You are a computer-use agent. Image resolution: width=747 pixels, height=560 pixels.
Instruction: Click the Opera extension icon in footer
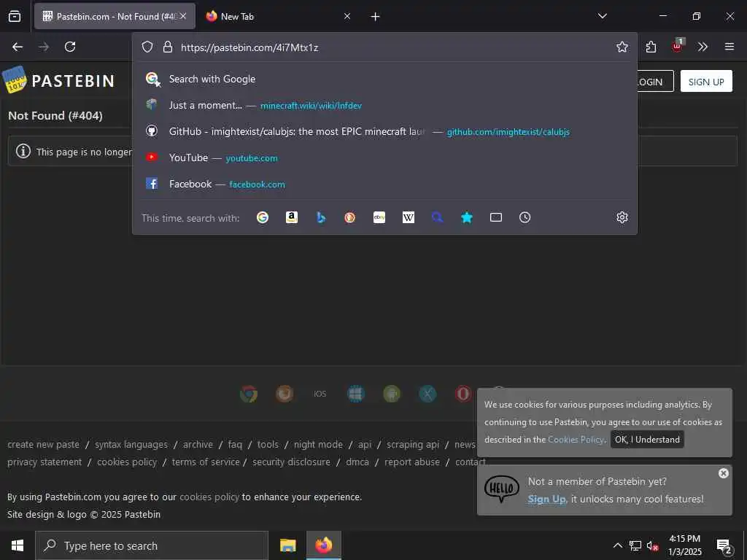point(463,394)
